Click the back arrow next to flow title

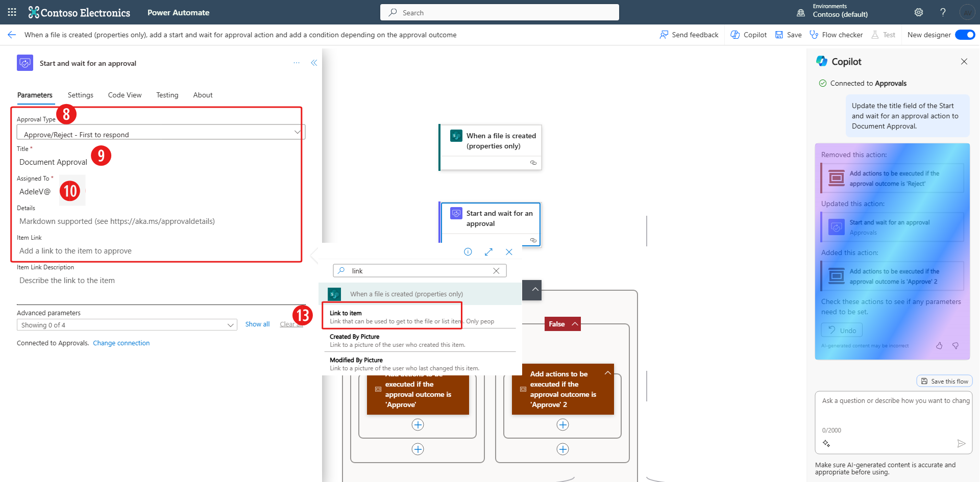12,35
